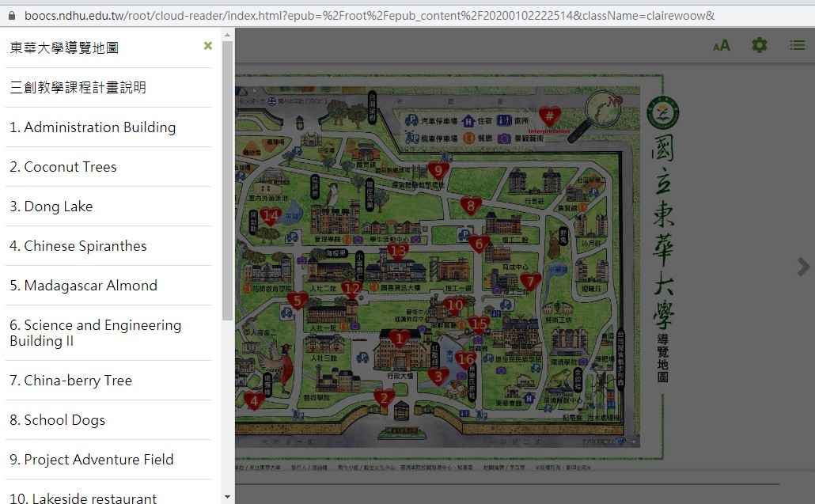The height and width of the screenshot is (504, 815).
Task: Click the contents panel scrollbar thumb
Action: pos(227,181)
